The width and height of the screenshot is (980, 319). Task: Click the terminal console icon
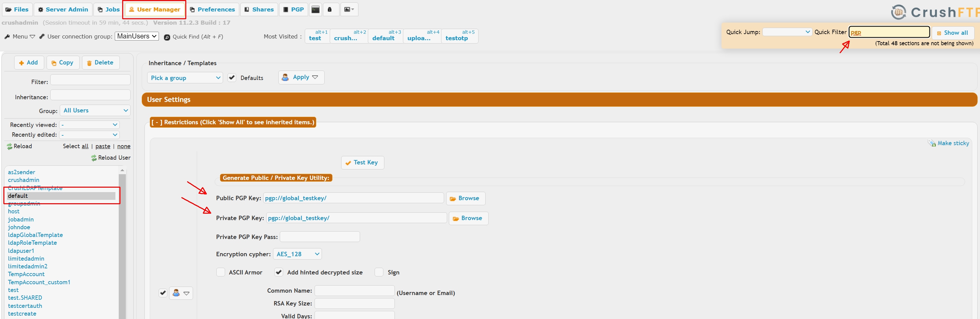point(316,9)
